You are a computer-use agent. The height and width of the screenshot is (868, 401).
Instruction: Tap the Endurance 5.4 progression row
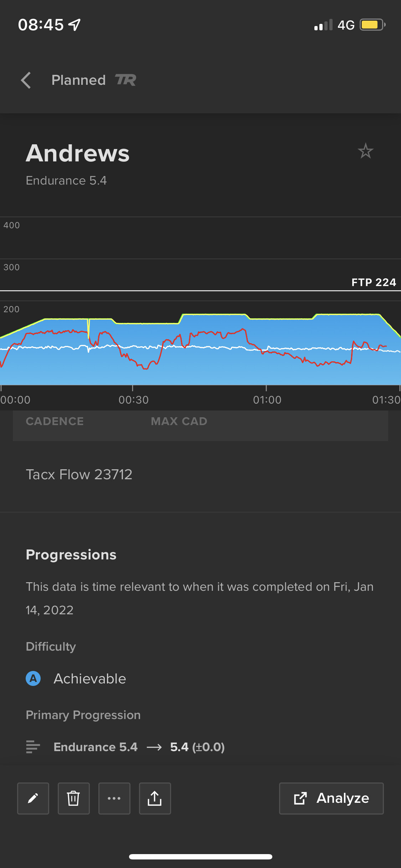[x=139, y=747]
